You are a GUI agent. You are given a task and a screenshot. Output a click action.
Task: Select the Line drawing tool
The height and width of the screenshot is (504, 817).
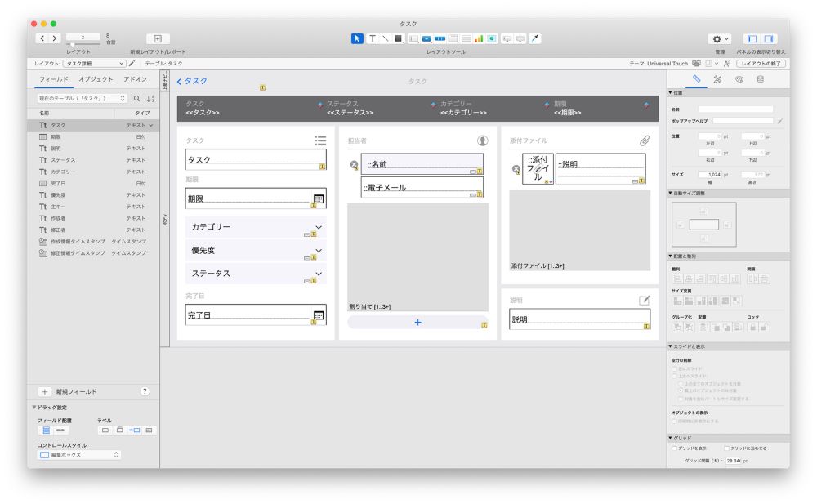[x=386, y=38]
